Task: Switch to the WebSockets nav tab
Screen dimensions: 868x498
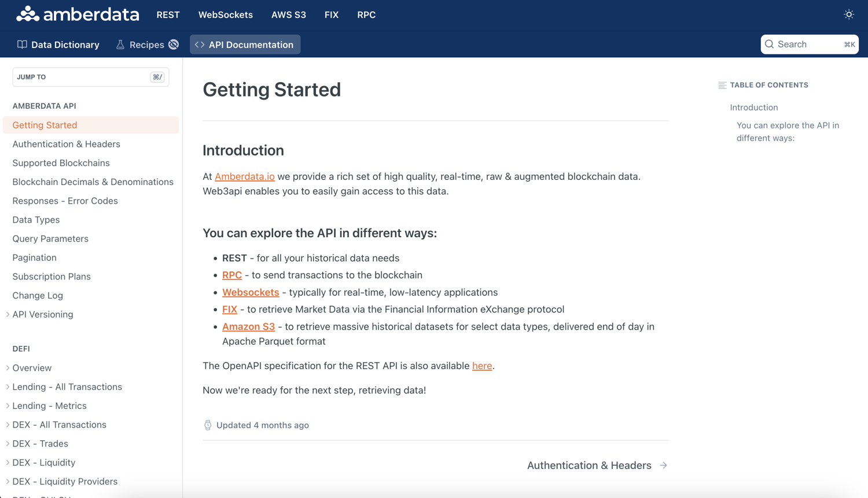Action: point(225,15)
